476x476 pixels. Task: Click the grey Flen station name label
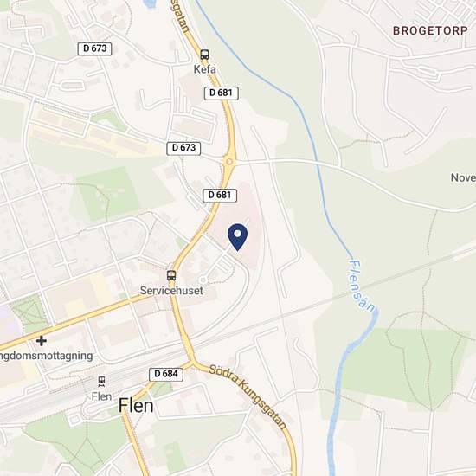pos(102,396)
